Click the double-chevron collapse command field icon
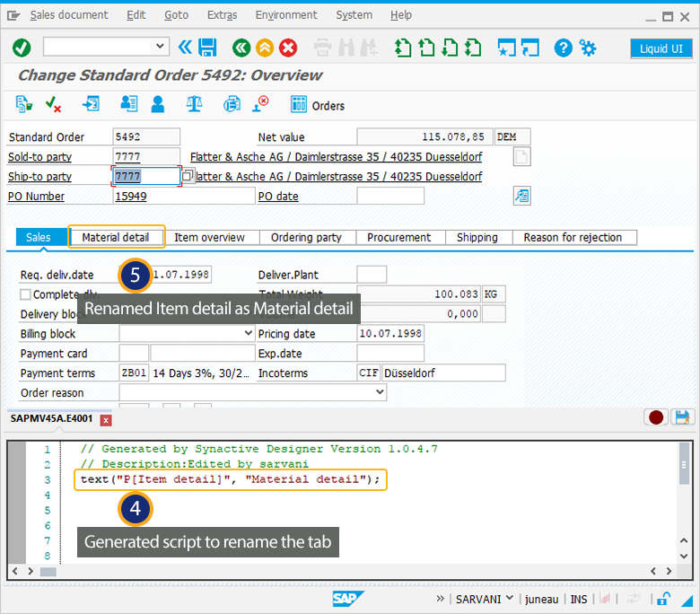700x614 pixels. click(x=185, y=47)
